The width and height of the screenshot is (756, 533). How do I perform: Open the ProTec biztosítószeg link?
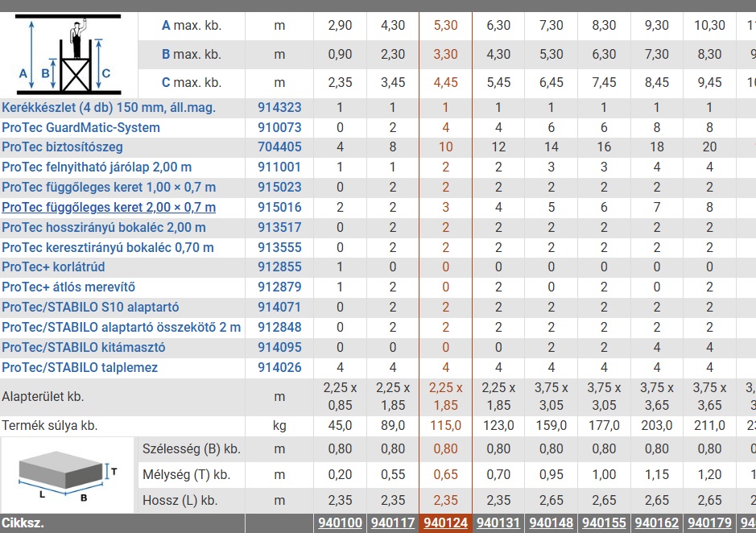coord(62,147)
